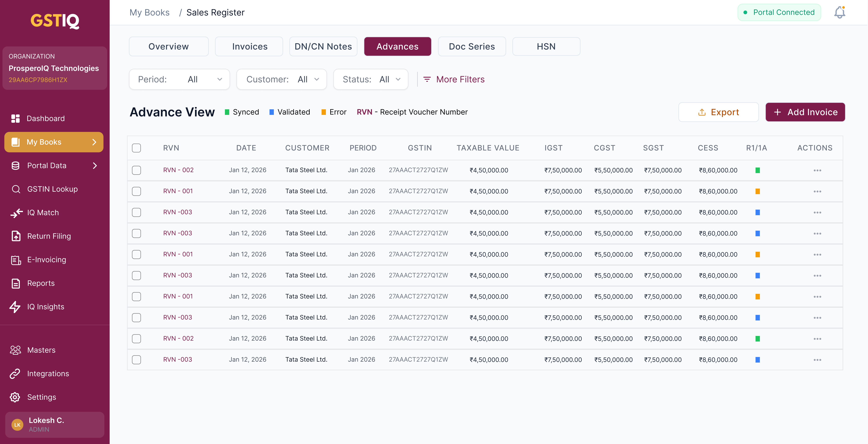The height and width of the screenshot is (444, 868).
Task: Click the Reports page icon
Action: [16, 283]
